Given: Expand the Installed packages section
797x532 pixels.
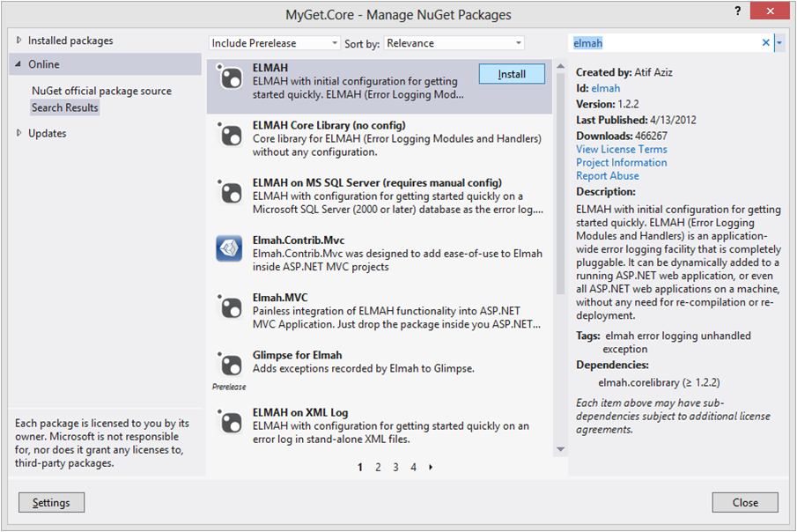Looking at the screenshot, I should point(20,41).
